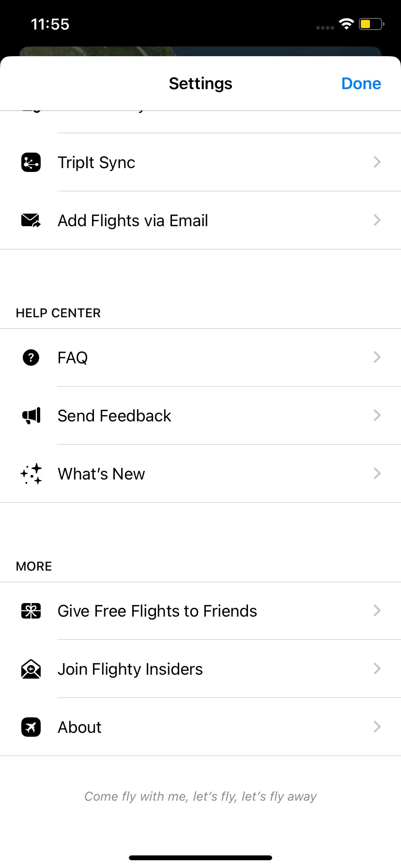Tap the About row chevron arrow
The width and height of the screenshot is (401, 868).
377,727
